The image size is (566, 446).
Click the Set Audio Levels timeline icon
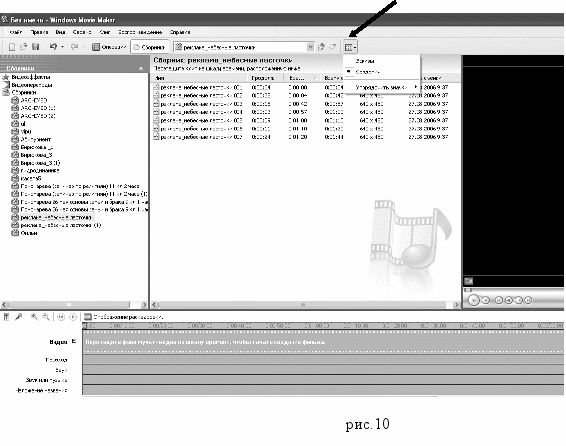click(6, 317)
